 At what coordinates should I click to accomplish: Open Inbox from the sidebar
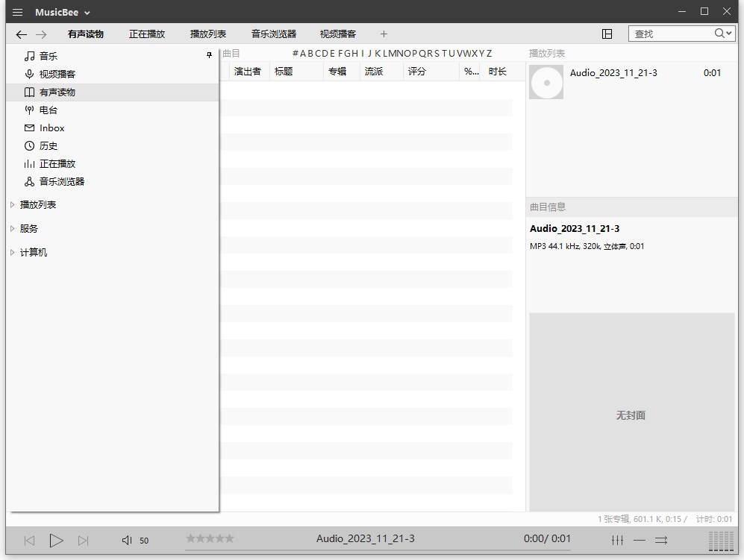tap(51, 128)
